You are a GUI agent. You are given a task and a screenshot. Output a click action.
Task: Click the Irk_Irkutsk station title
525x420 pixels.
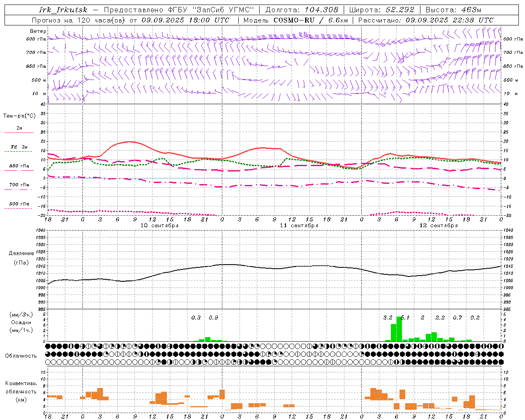point(63,10)
